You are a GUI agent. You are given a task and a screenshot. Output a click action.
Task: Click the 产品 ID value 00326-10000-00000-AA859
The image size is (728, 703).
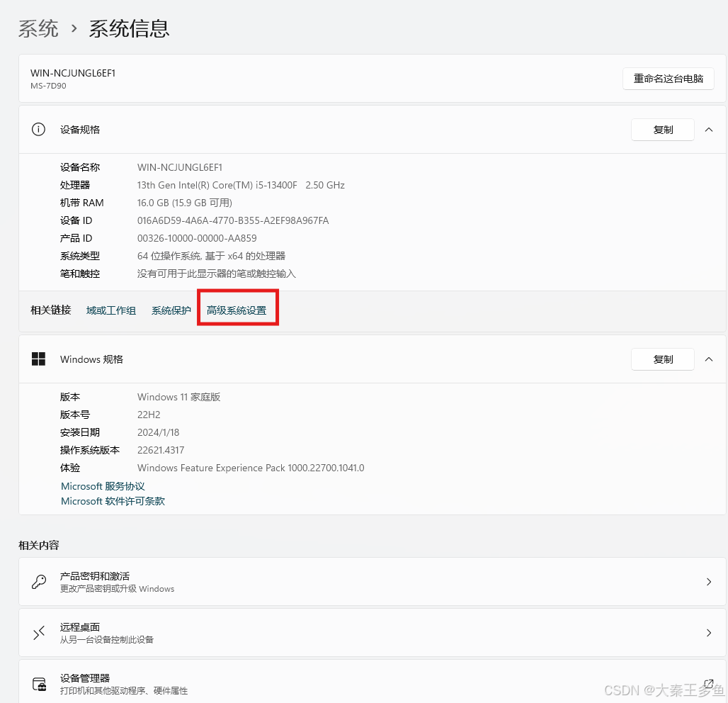click(x=197, y=238)
